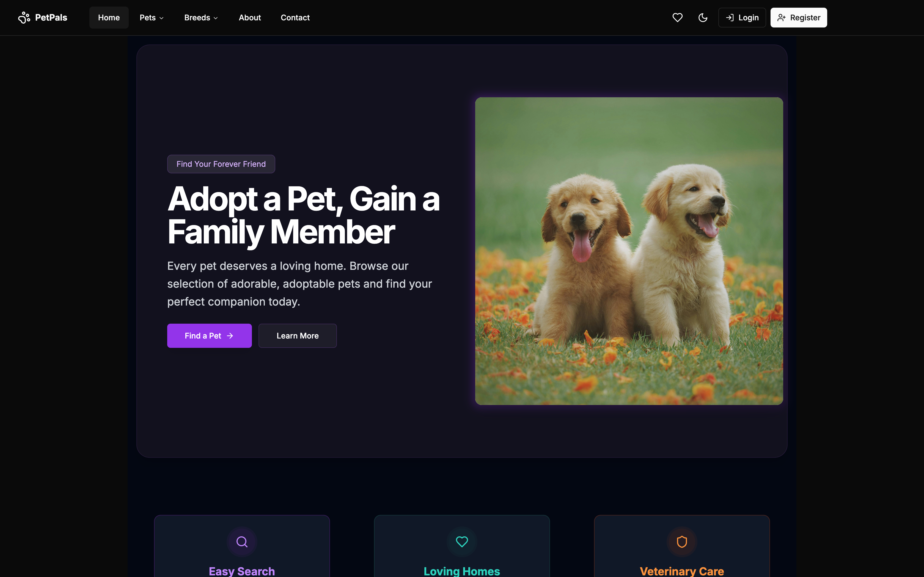
Task: Open favorites via the heart icon in navbar
Action: (677, 18)
